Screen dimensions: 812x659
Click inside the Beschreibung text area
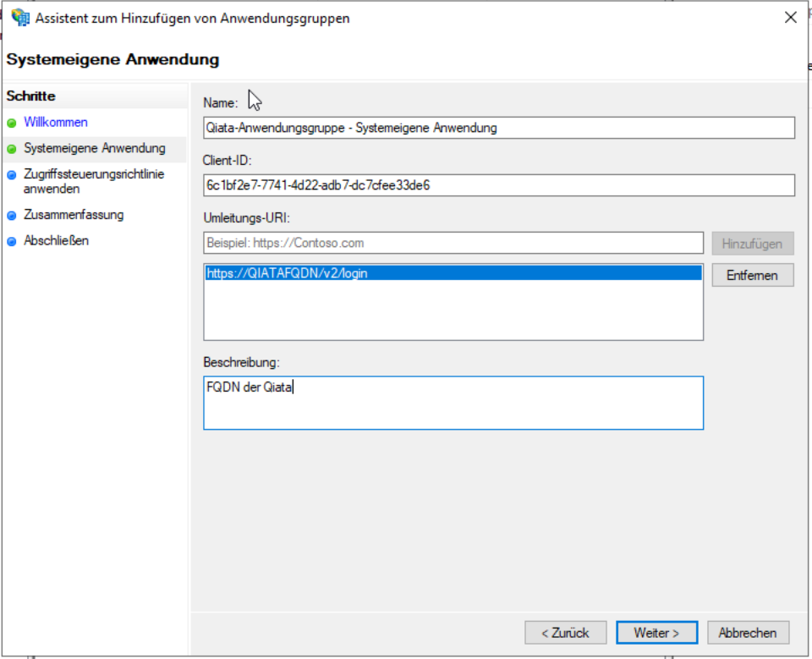coord(453,402)
